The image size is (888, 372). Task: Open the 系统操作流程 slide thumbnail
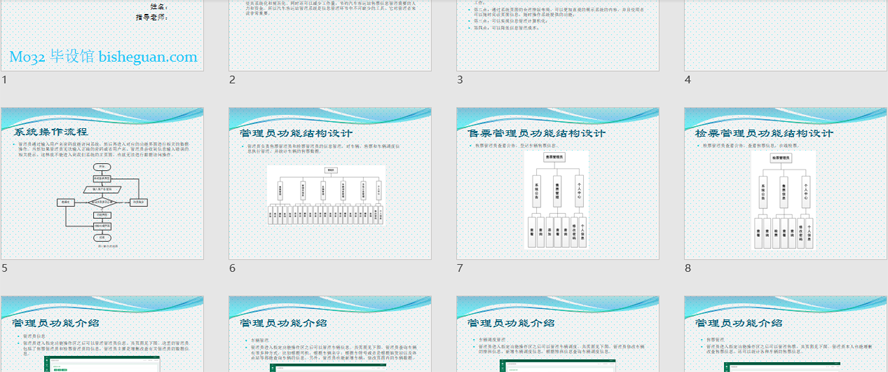coord(102,183)
